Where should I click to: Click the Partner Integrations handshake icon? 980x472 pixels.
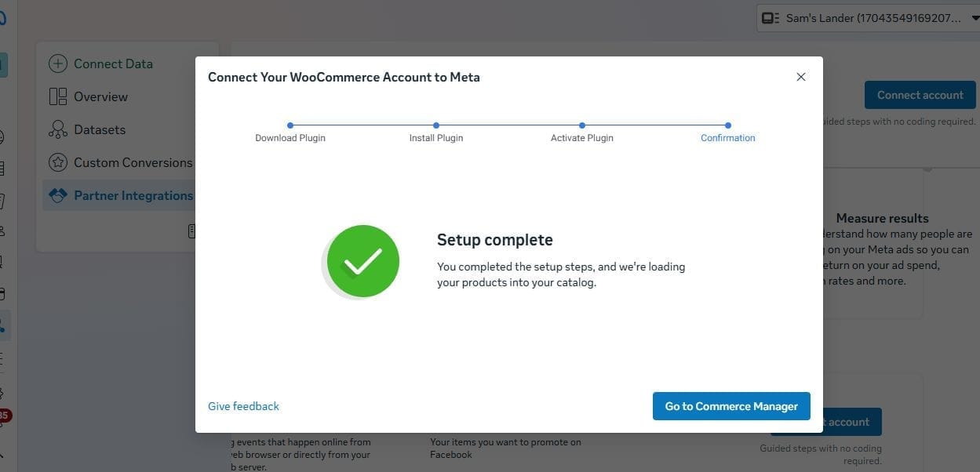click(58, 195)
